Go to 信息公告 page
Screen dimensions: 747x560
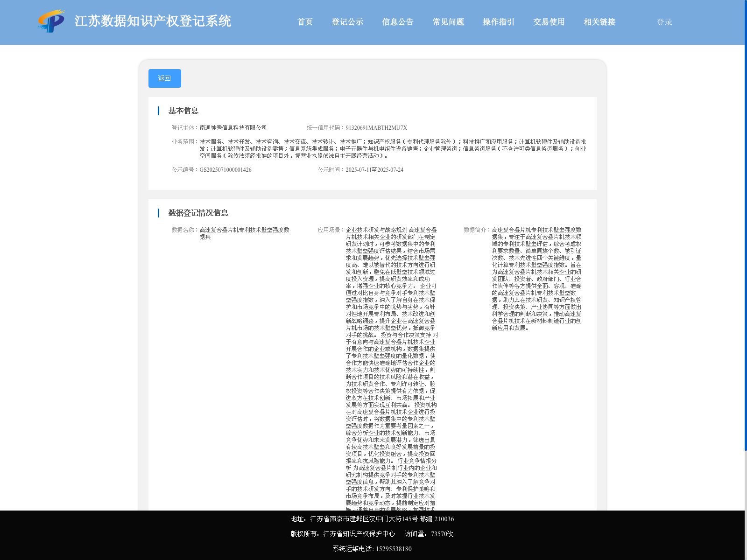coord(398,22)
